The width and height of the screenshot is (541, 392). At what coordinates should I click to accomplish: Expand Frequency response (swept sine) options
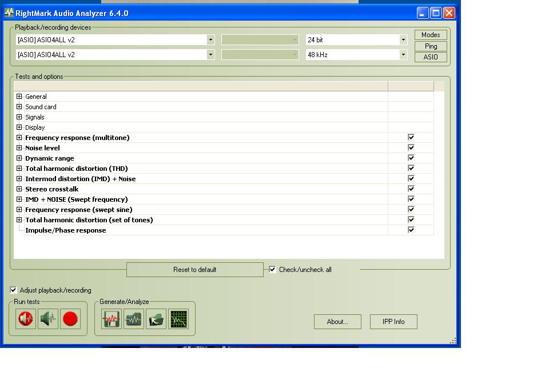click(19, 210)
